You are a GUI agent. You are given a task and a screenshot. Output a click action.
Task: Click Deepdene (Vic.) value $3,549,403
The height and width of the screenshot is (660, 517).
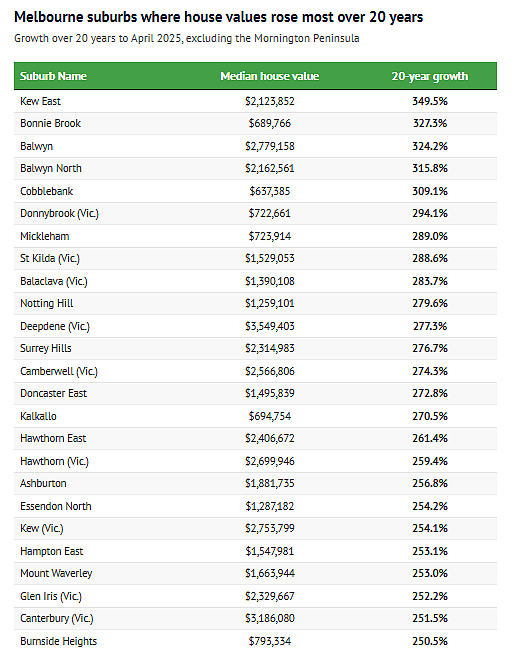tap(270, 326)
